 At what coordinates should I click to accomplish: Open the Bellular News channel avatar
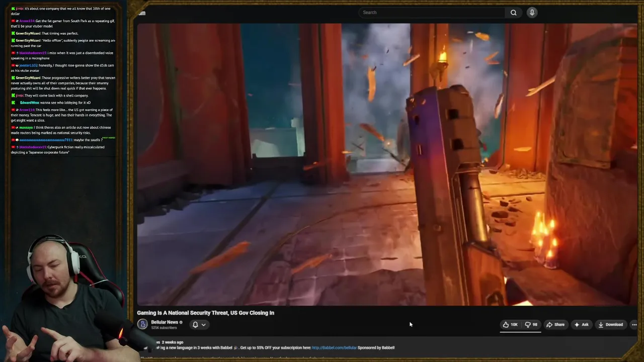(142, 324)
